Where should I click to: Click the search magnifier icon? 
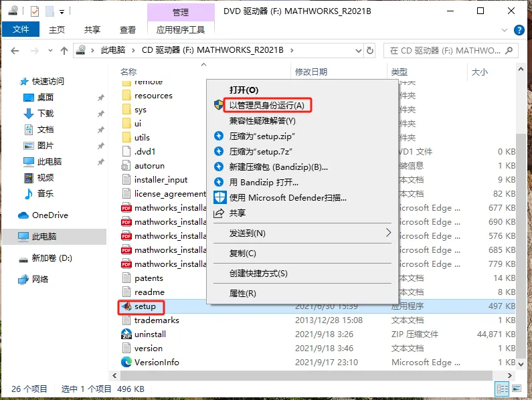click(x=509, y=51)
